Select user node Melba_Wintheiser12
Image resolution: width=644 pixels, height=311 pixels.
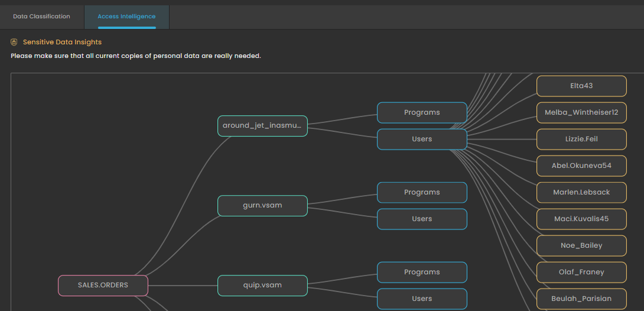click(581, 112)
